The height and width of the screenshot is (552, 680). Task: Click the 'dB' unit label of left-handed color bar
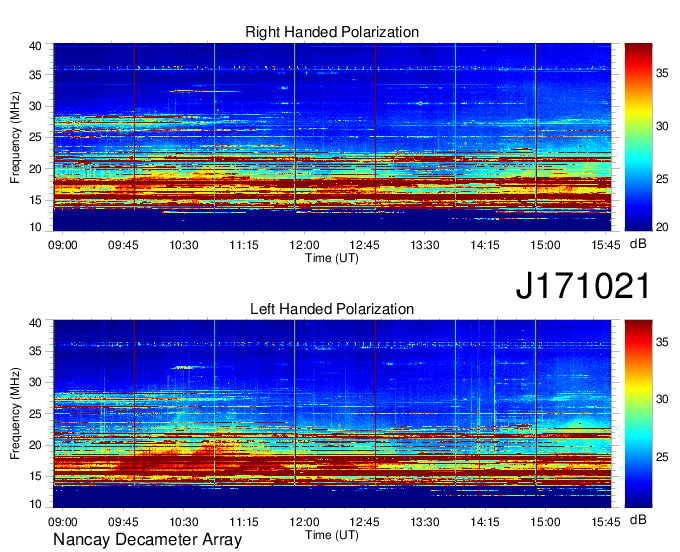click(638, 519)
